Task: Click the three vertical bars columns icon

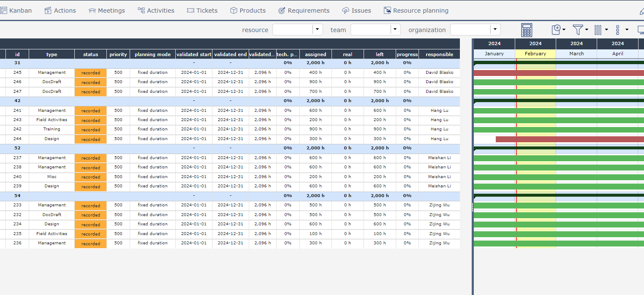Action: 598,30
